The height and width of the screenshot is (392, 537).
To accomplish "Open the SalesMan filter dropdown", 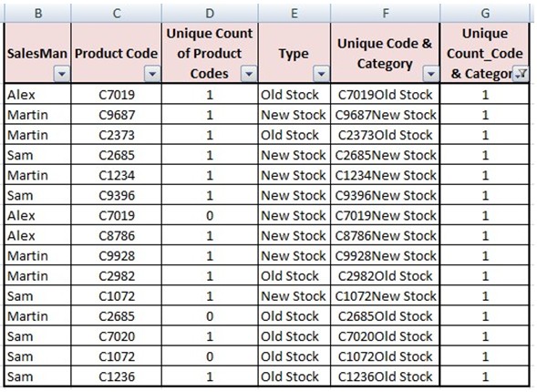I will 62,74.
